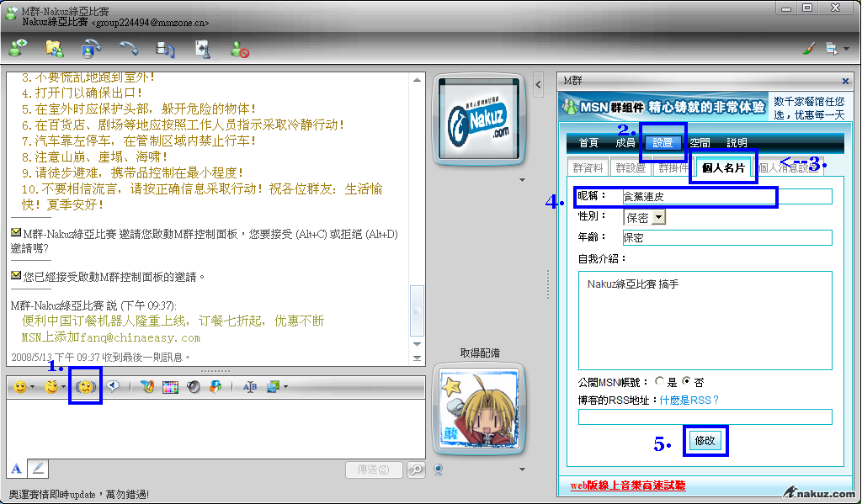The image size is (862, 504).
Task: Open the MSN butterfly pen icon
Action: click(146, 387)
